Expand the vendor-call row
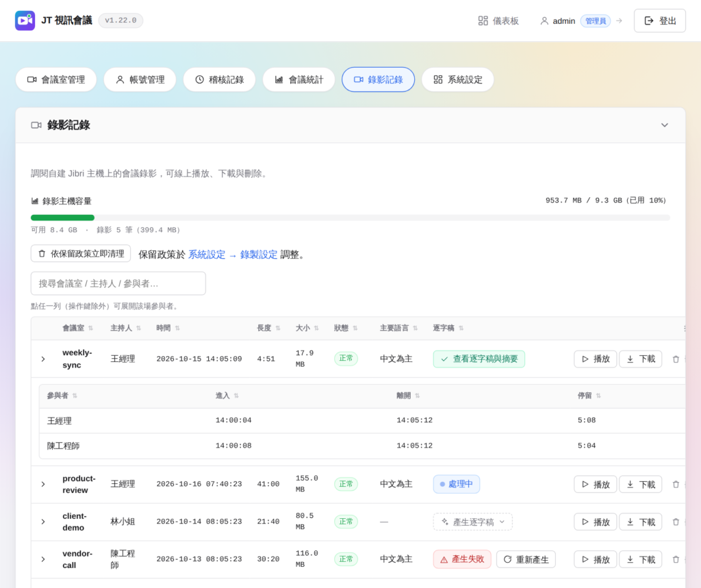The height and width of the screenshot is (588, 701). click(x=43, y=559)
